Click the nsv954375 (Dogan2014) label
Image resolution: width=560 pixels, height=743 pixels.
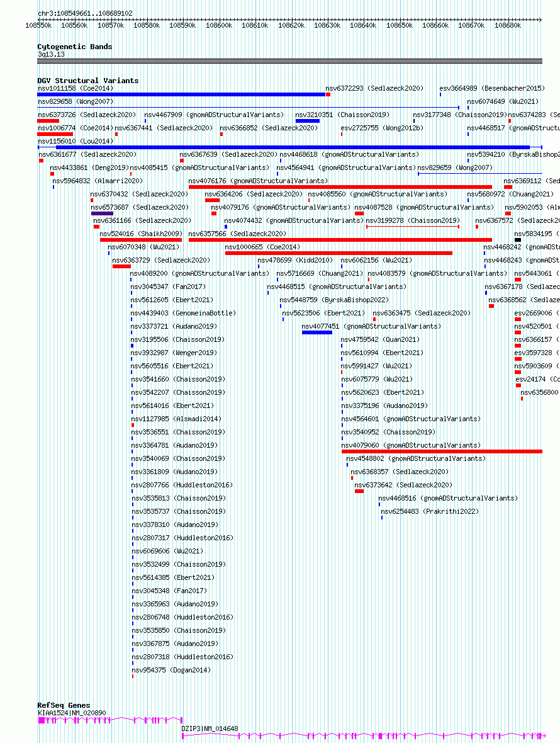coord(171,671)
